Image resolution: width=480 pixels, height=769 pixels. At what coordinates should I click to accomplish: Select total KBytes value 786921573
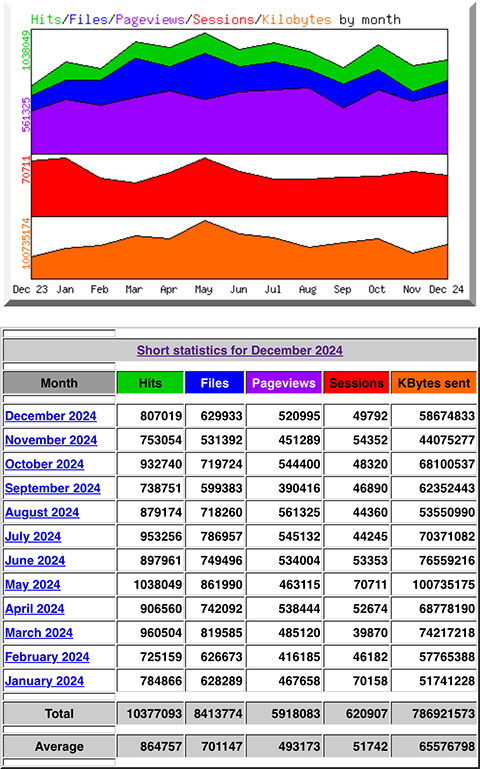(x=444, y=714)
